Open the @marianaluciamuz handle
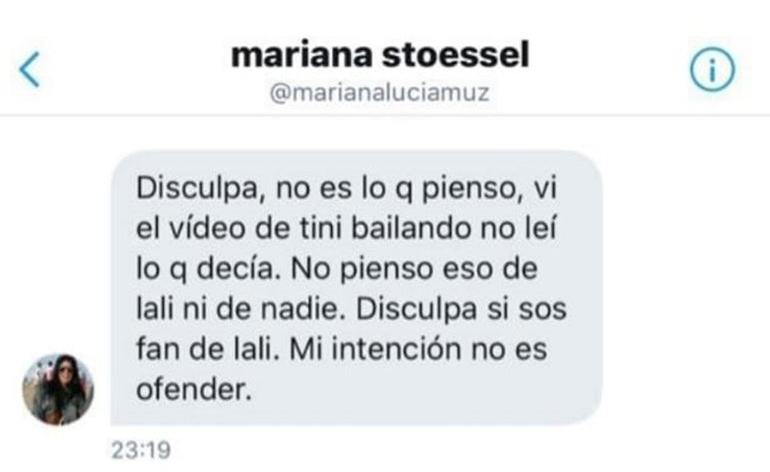The image size is (770, 472). 380,92
